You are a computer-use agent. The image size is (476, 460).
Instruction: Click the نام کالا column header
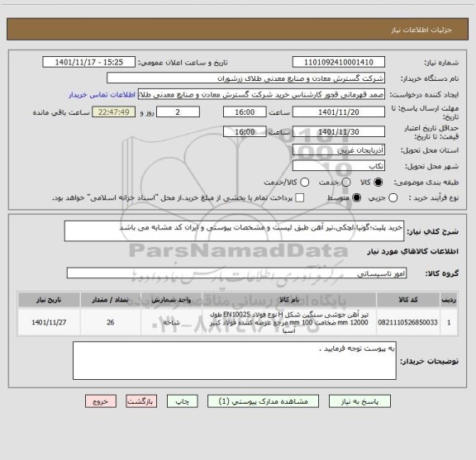[x=289, y=300]
